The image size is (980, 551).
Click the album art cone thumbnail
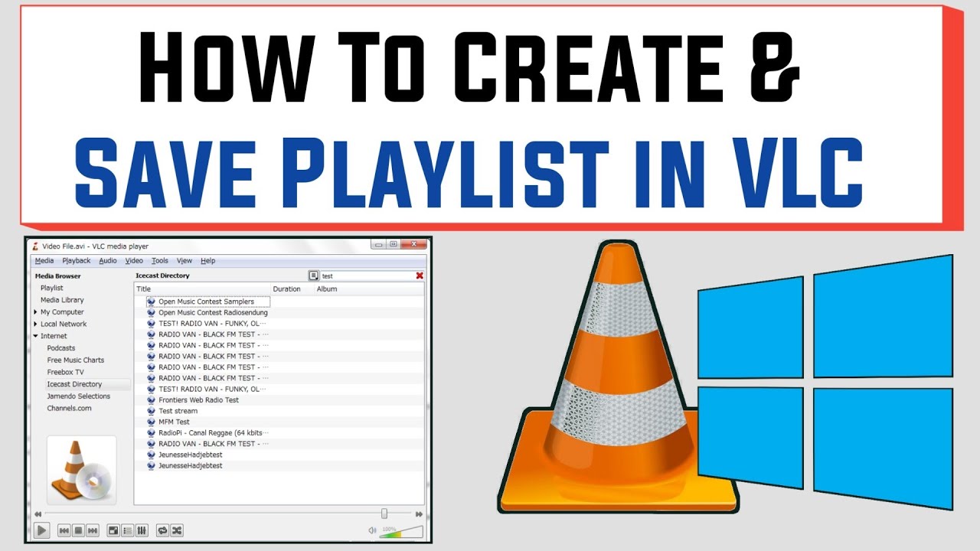coord(81,471)
